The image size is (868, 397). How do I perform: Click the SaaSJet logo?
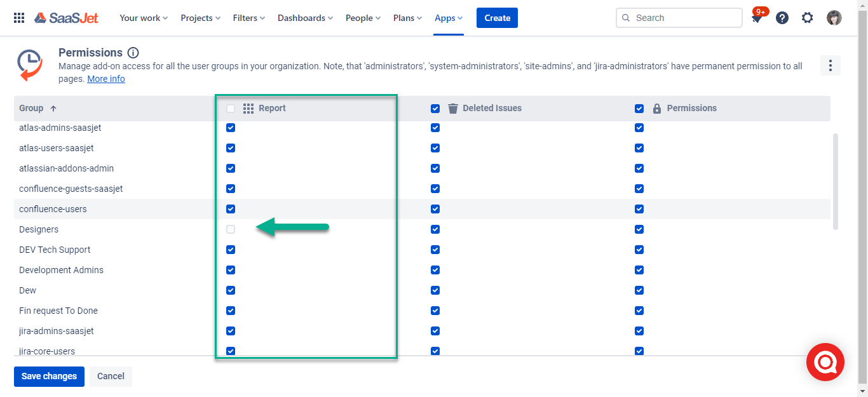67,18
